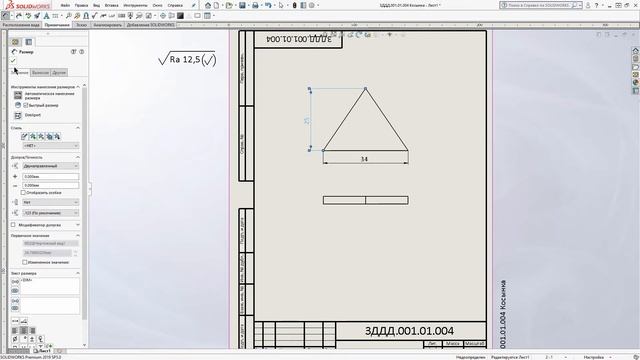This screenshot has width=640, height=360.
Task: Click the help icon in Размер header
Action: pyautogui.click(x=82, y=52)
